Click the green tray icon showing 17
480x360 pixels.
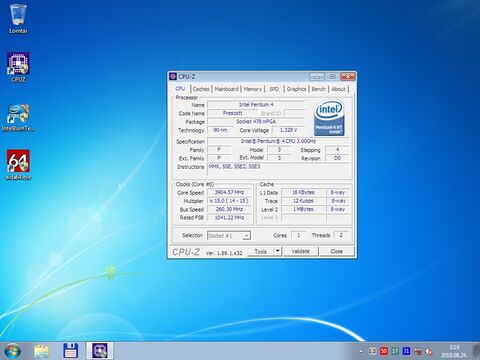coord(395,351)
